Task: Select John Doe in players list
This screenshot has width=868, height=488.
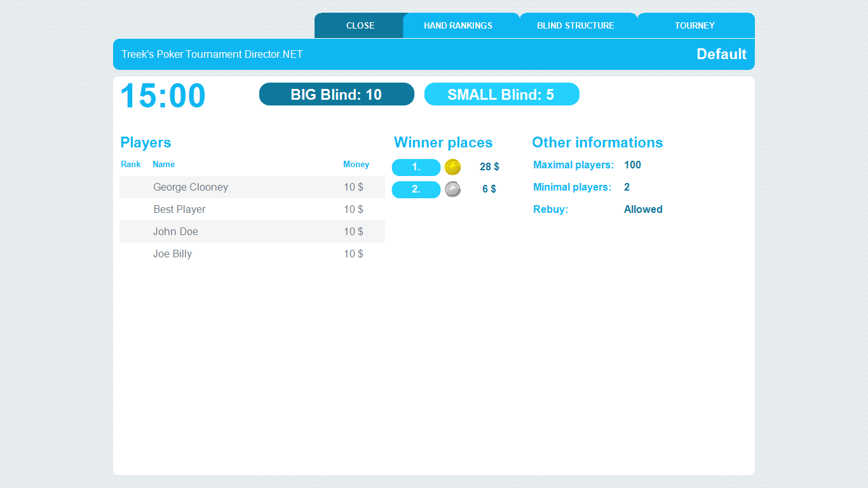Action: (252, 231)
